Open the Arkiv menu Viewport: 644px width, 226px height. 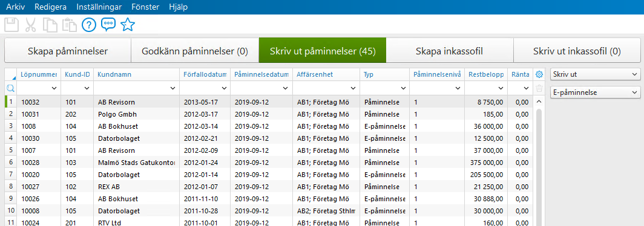click(16, 7)
